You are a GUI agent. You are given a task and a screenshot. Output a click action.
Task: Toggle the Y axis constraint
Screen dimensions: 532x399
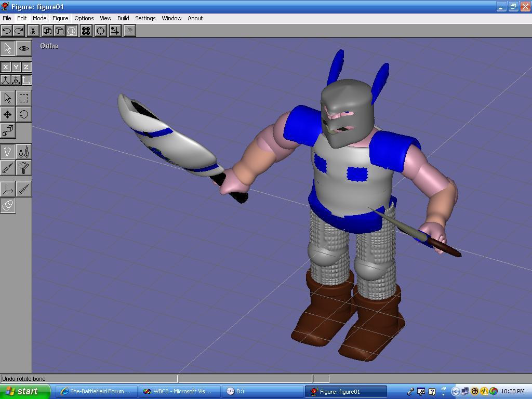[16, 67]
